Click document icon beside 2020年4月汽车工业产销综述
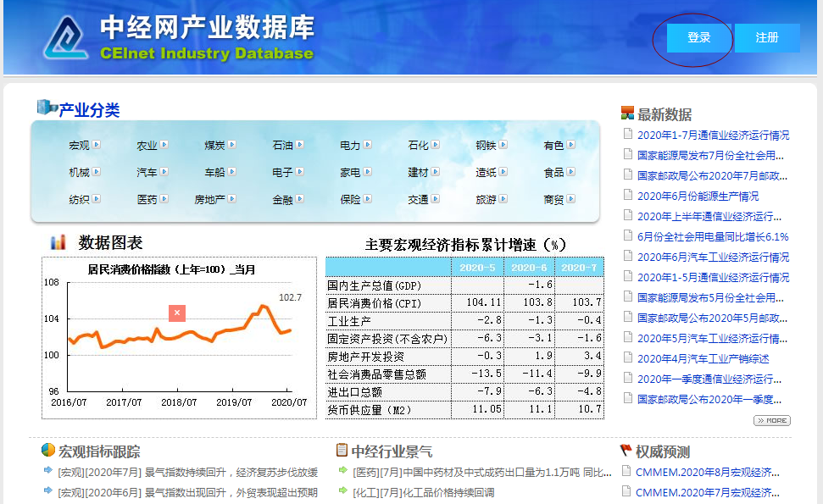 (628, 357)
